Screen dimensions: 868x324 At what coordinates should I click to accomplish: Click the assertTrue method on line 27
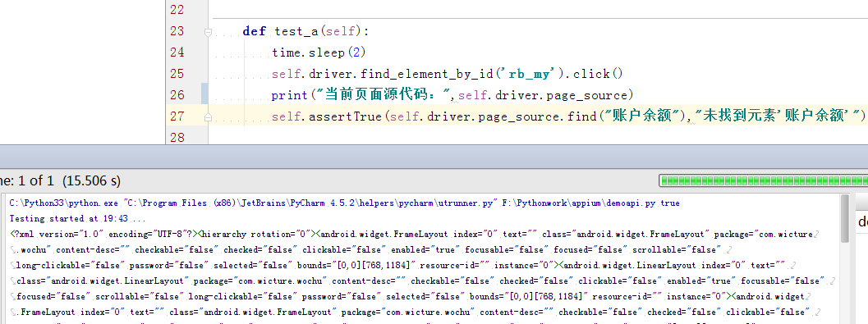346,116
